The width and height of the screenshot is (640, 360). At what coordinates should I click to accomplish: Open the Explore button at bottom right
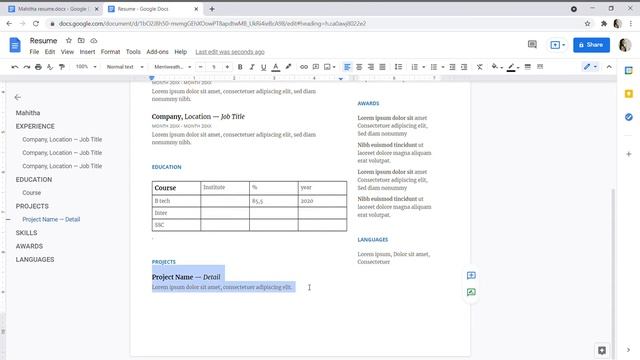coord(602,350)
